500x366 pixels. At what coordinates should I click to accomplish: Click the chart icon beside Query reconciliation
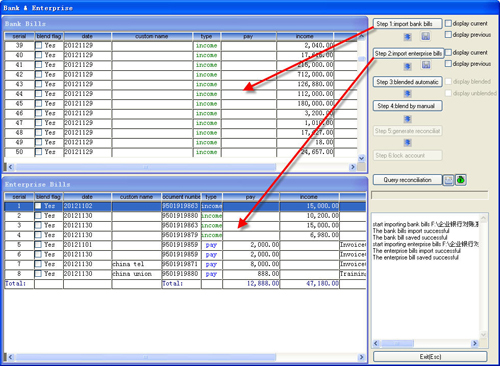pos(449,180)
